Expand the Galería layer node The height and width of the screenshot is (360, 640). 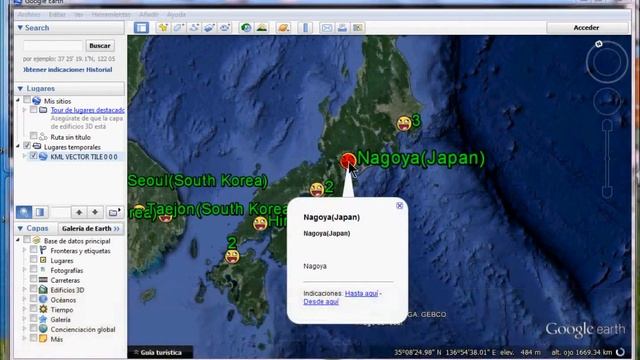click(x=24, y=319)
